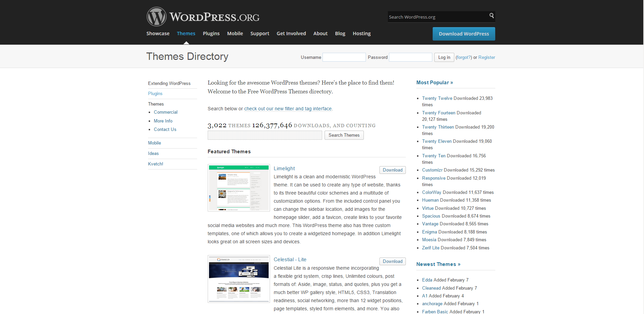
Task: Open the Showcase menu item
Action: tap(158, 33)
